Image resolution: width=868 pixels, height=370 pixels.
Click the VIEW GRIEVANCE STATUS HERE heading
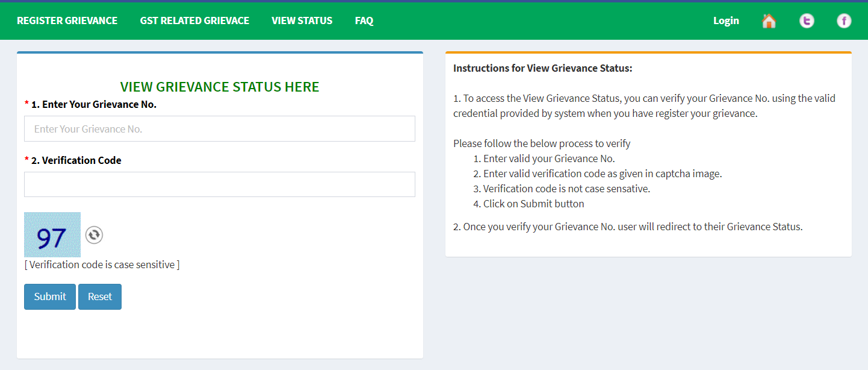tap(220, 86)
